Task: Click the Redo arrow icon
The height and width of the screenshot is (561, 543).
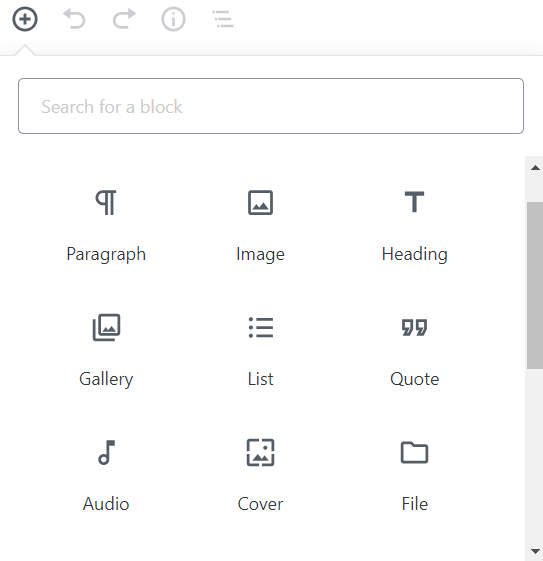Action: click(124, 19)
